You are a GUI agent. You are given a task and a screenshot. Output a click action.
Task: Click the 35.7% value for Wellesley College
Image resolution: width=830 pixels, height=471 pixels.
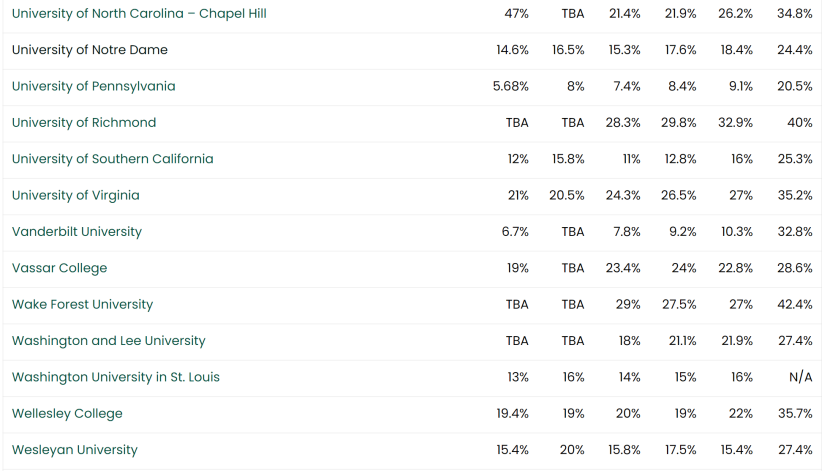795,414
